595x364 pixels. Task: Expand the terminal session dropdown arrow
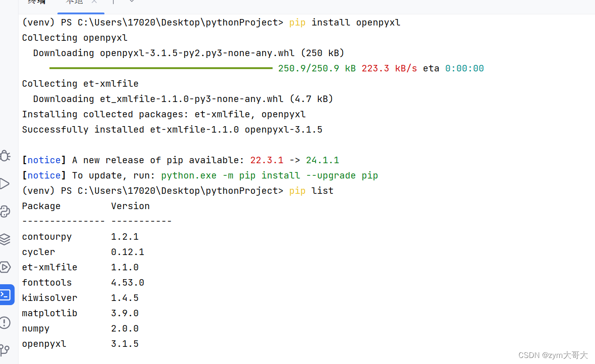pos(132,2)
